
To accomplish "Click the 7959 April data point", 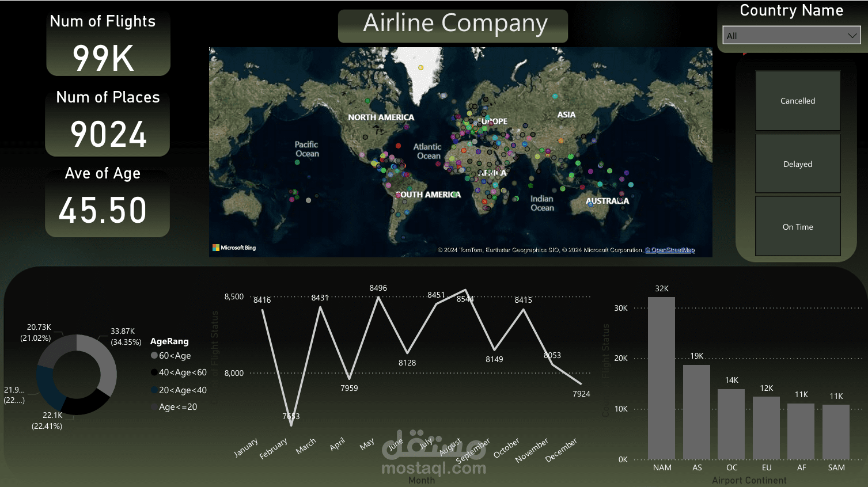I will pos(349,378).
